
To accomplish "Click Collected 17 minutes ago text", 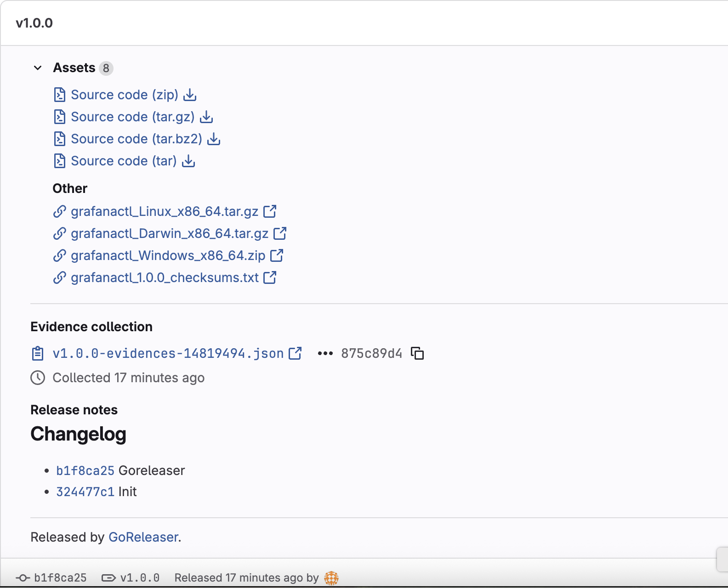I will 129,378.
